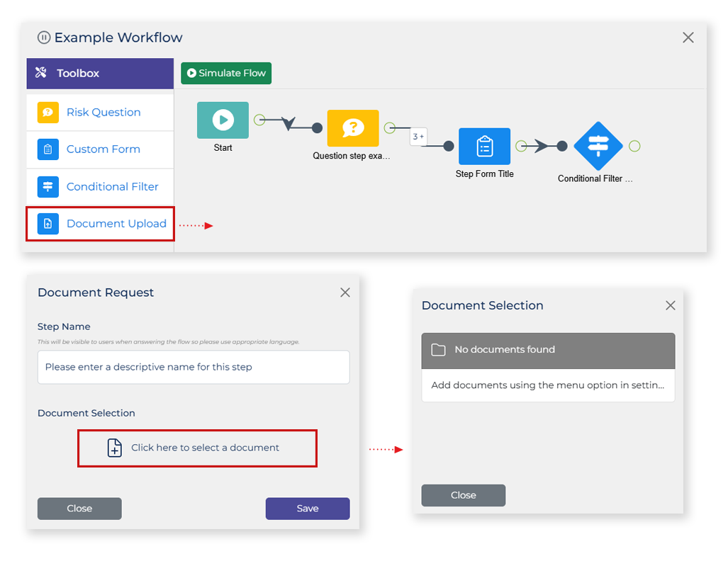The height and width of the screenshot is (561, 728).
Task: Click the Conditional Filter signpost icon in toolbox
Action: [x=47, y=186]
